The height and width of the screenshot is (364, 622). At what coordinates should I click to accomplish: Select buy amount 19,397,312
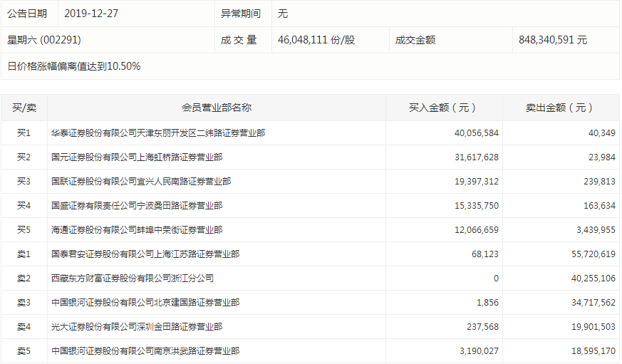point(477,181)
